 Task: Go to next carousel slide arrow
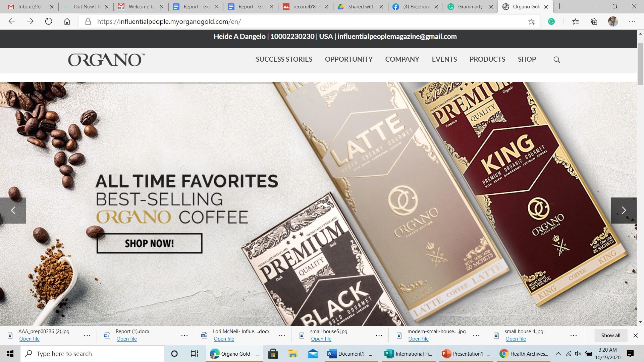click(624, 210)
